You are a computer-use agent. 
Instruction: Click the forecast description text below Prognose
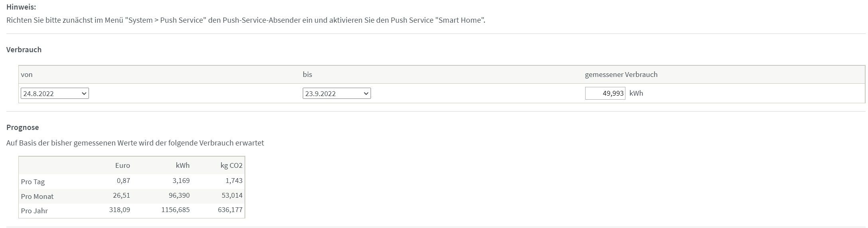[x=135, y=143]
